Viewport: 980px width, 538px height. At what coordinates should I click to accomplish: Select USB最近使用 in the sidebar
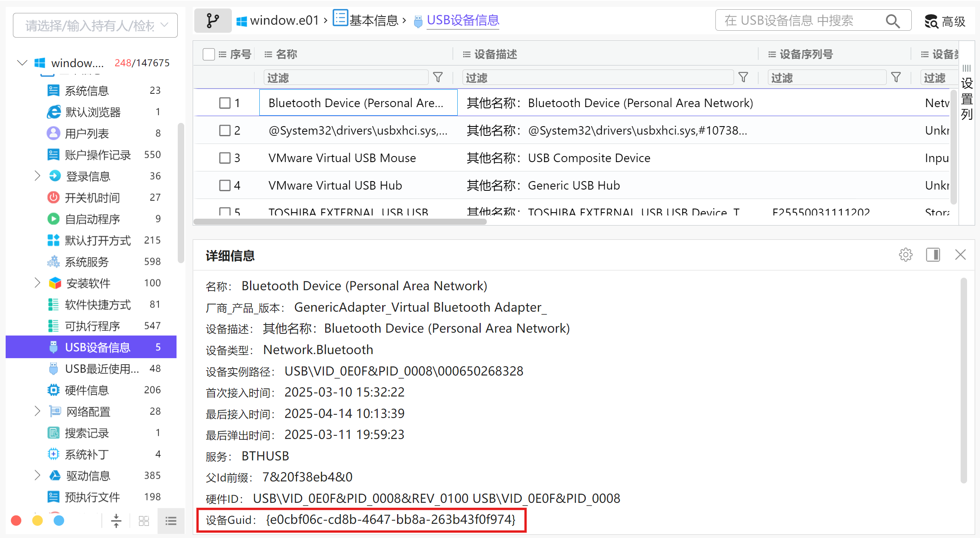pyautogui.click(x=102, y=369)
